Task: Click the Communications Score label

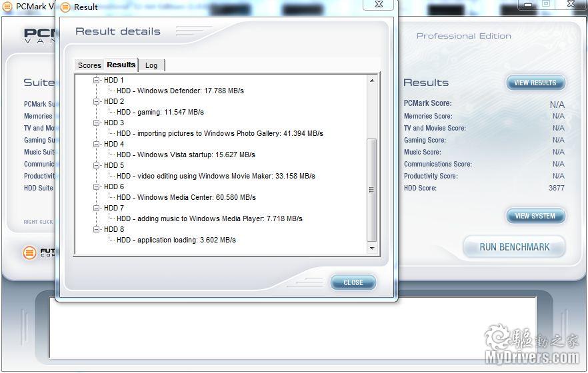Action: 438,164
